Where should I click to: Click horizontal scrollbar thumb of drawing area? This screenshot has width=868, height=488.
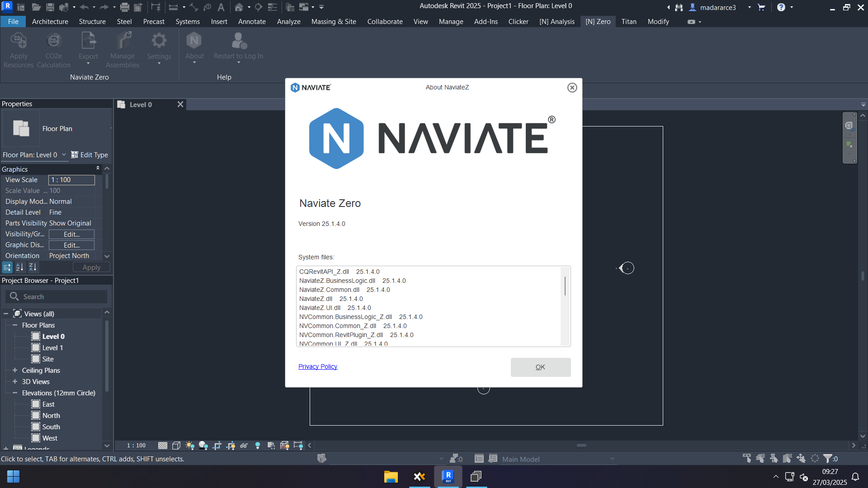581,446
